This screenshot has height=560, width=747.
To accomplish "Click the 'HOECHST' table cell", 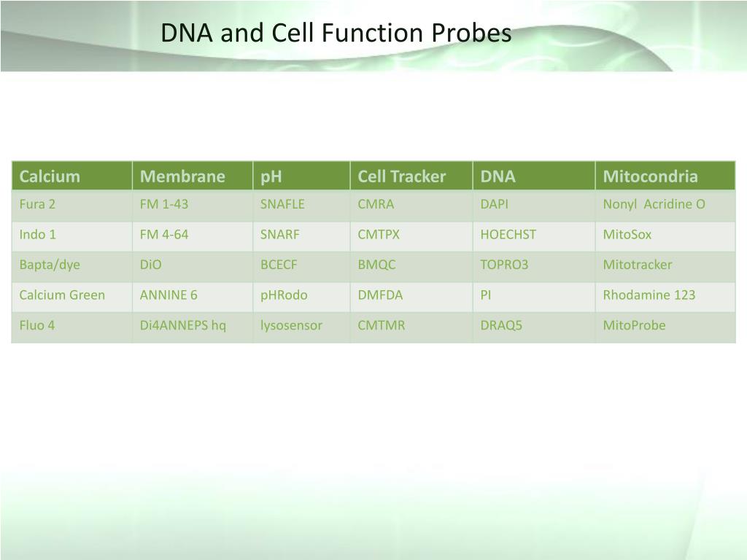I will point(534,236).
